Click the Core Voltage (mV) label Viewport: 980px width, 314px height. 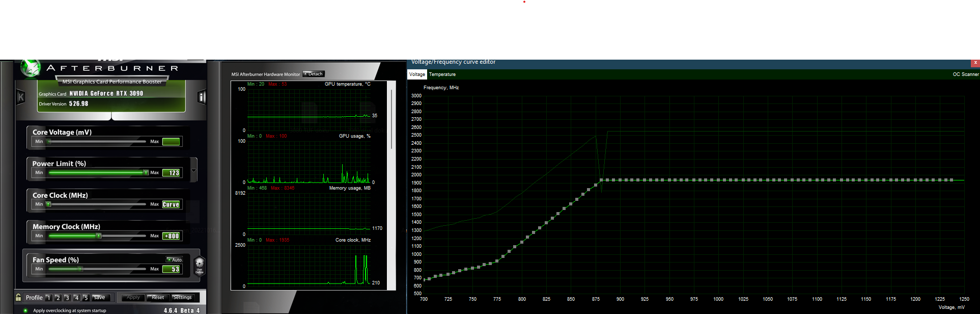coord(62,132)
